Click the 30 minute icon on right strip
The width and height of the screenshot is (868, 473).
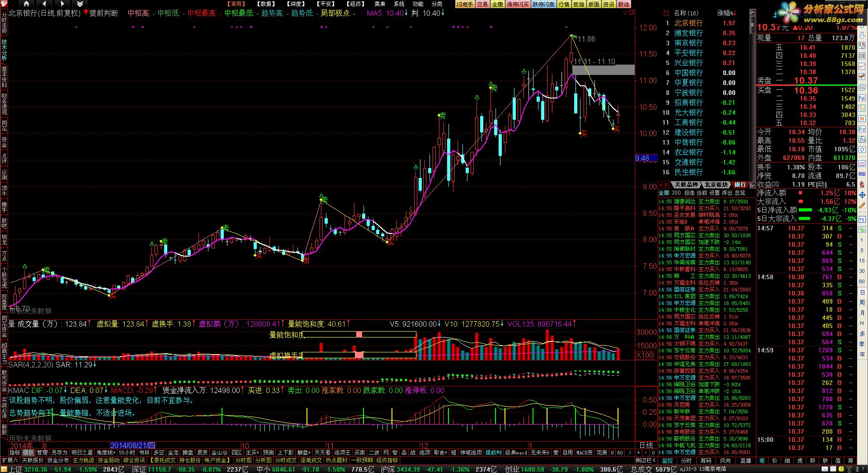[862, 271]
